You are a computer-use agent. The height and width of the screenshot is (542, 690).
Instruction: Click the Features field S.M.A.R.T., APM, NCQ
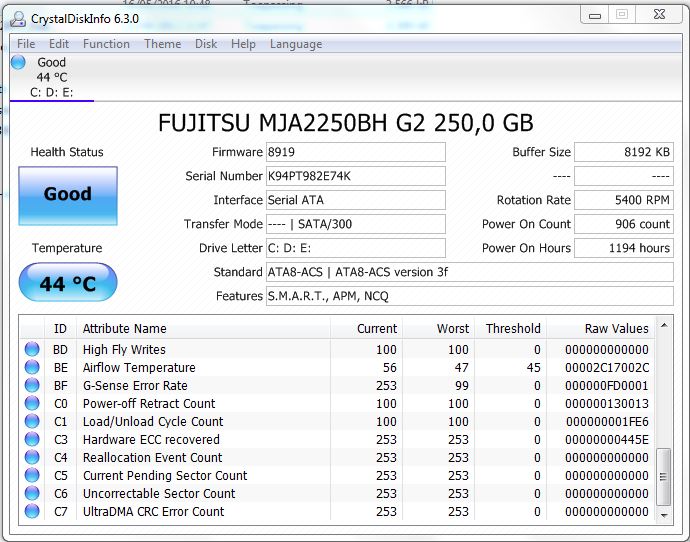[x=470, y=296]
